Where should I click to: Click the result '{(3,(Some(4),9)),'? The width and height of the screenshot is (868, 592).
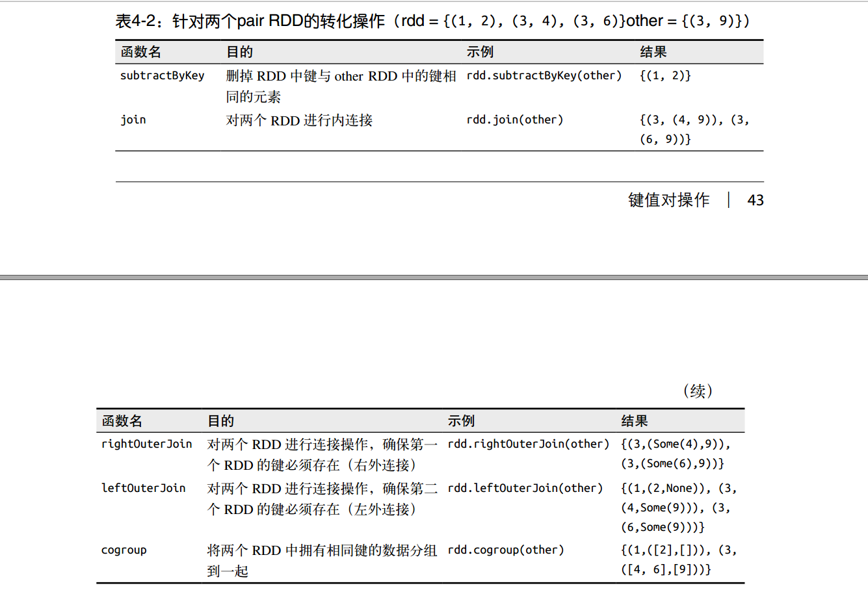click(676, 444)
